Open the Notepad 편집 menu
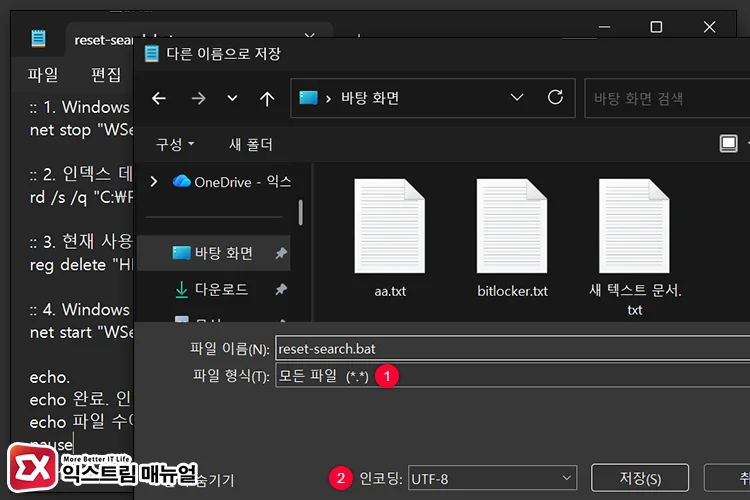Viewport: 750px width, 500px height. pyautogui.click(x=106, y=75)
